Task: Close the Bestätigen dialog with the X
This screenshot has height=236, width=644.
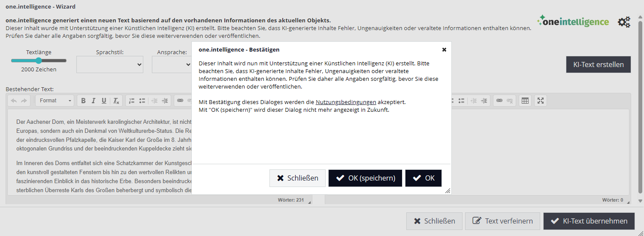Action: tap(444, 49)
